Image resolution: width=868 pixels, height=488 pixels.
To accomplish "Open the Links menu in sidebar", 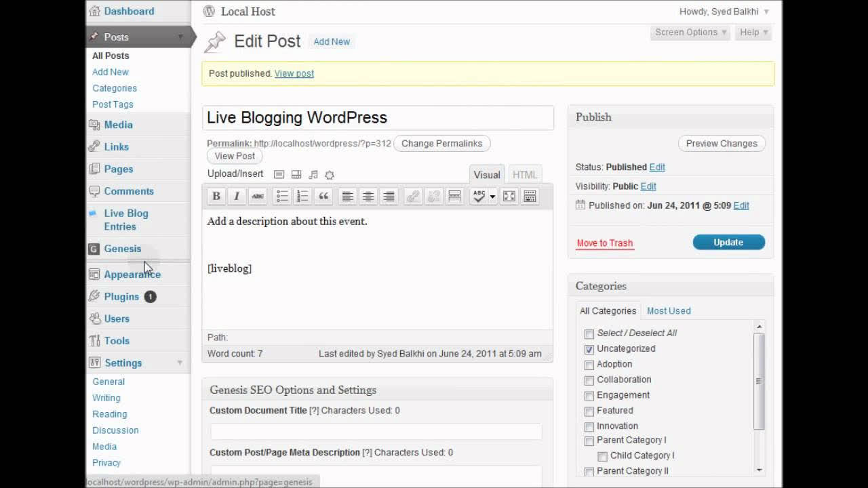I will click(116, 146).
